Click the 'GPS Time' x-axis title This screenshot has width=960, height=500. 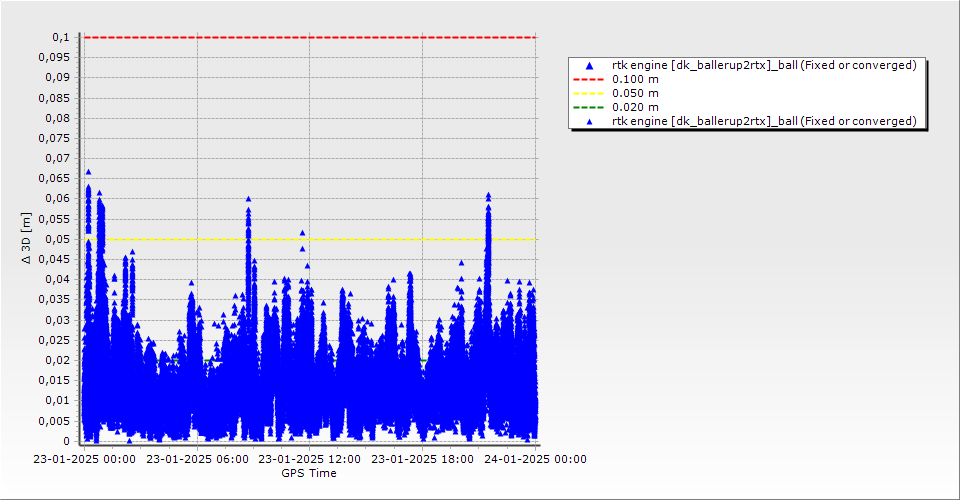point(309,473)
